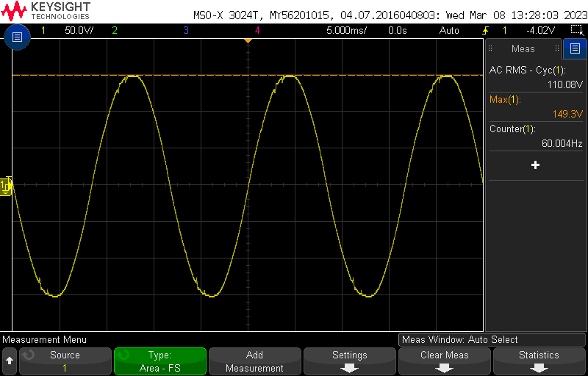Click the orange trigger position marker

tap(248, 41)
